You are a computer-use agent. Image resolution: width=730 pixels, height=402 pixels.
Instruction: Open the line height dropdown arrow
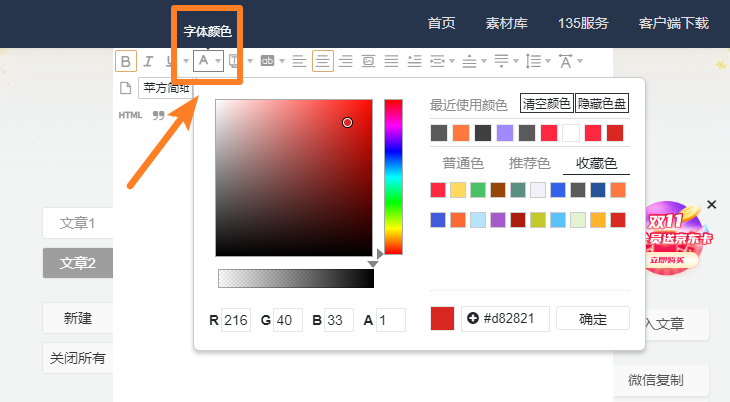(x=548, y=61)
